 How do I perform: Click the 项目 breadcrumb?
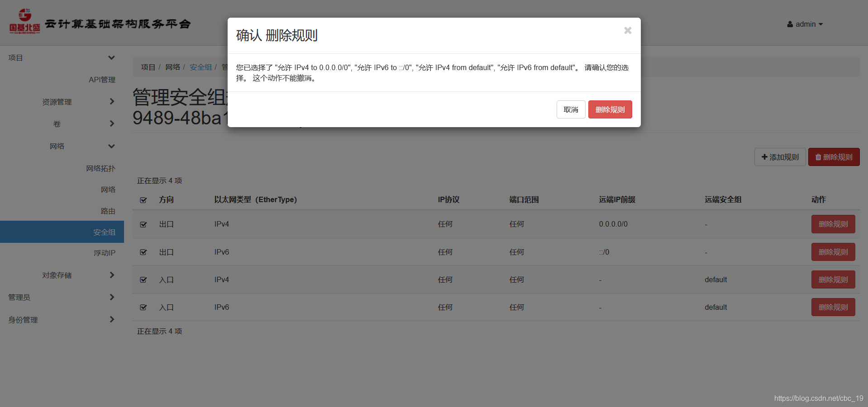[x=148, y=67]
